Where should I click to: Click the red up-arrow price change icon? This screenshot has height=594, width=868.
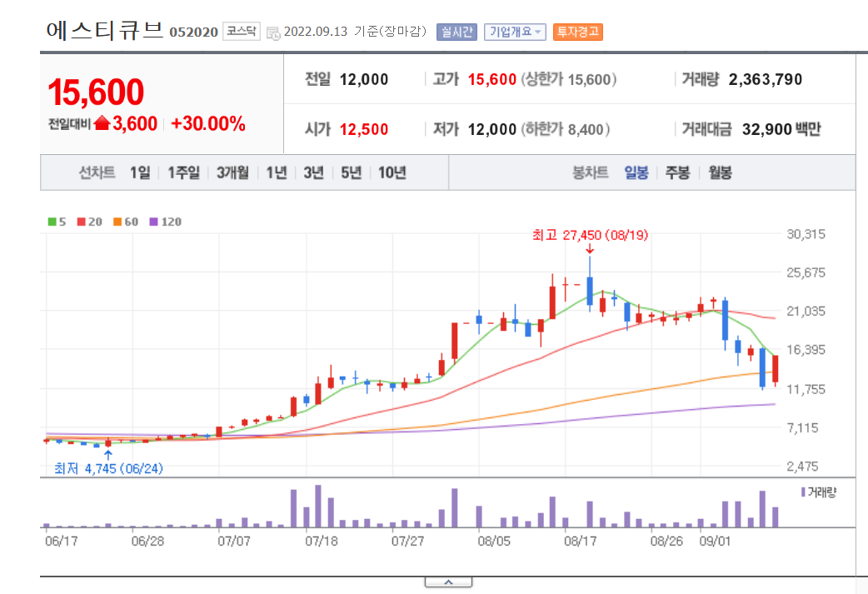pyautogui.click(x=102, y=123)
